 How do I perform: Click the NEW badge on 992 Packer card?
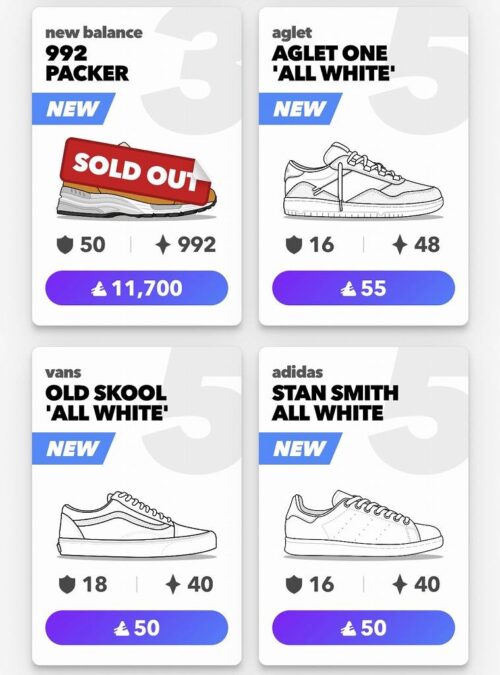[73, 108]
